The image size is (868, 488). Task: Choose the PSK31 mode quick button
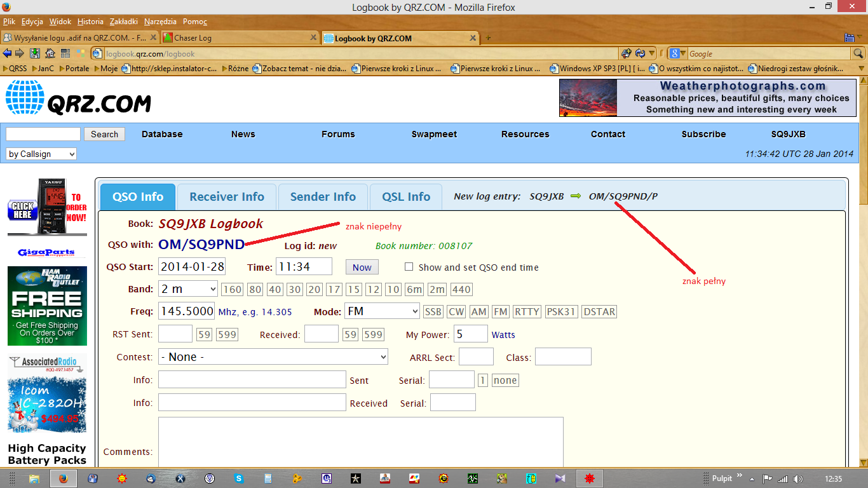561,312
